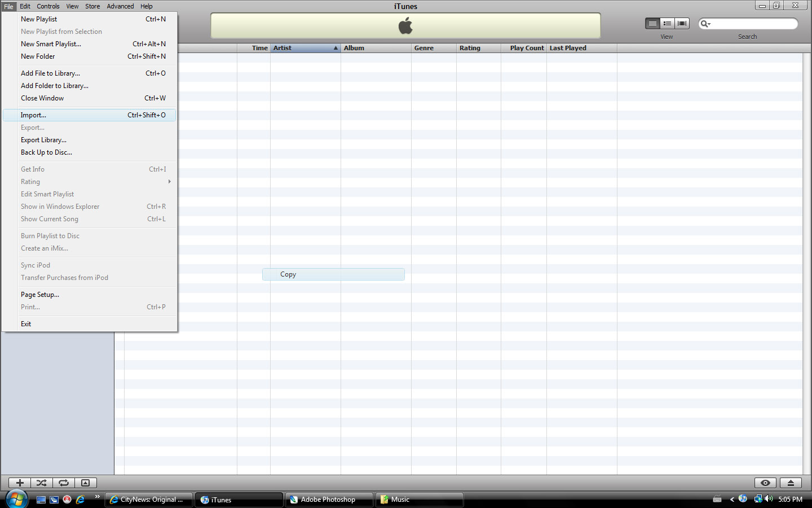Sort by the Last Played column
The height and width of the screenshot is (508, 812).
[x=582, y=48]
